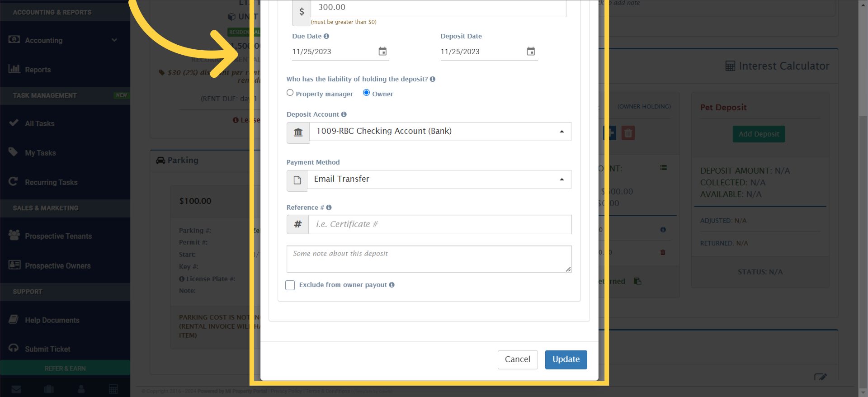Open the Due Date calendar picker icon
The image size is (868, 397).
(x=382, y=52)
